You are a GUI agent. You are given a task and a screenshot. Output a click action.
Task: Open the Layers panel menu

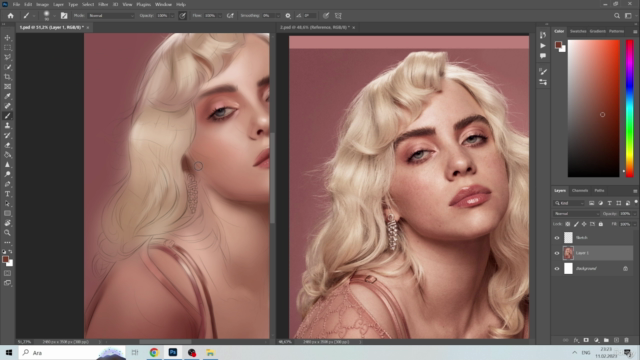pos(635,191)
